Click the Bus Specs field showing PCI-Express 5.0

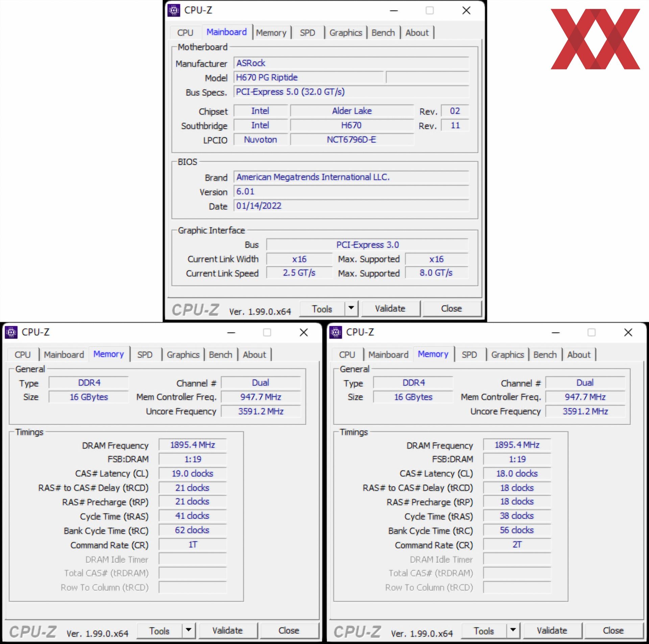352,92
